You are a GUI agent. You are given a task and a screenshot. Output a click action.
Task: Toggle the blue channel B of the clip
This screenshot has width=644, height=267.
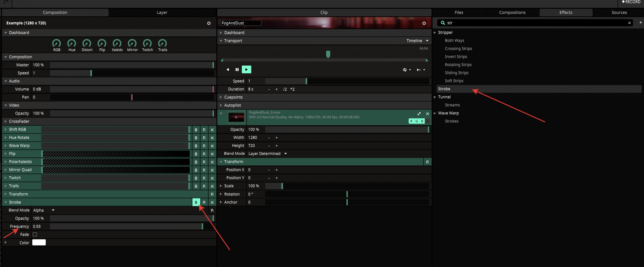[422, 121]
